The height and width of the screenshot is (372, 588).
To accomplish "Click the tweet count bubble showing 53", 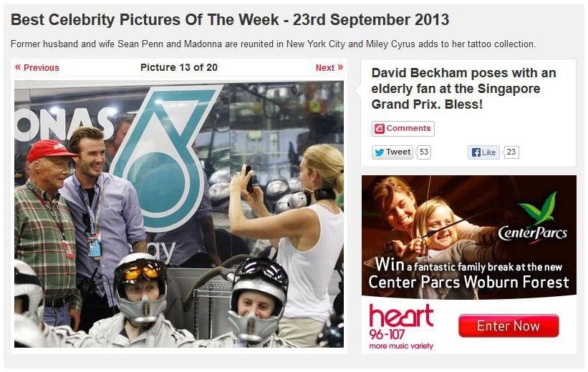I will pos(424,152).
